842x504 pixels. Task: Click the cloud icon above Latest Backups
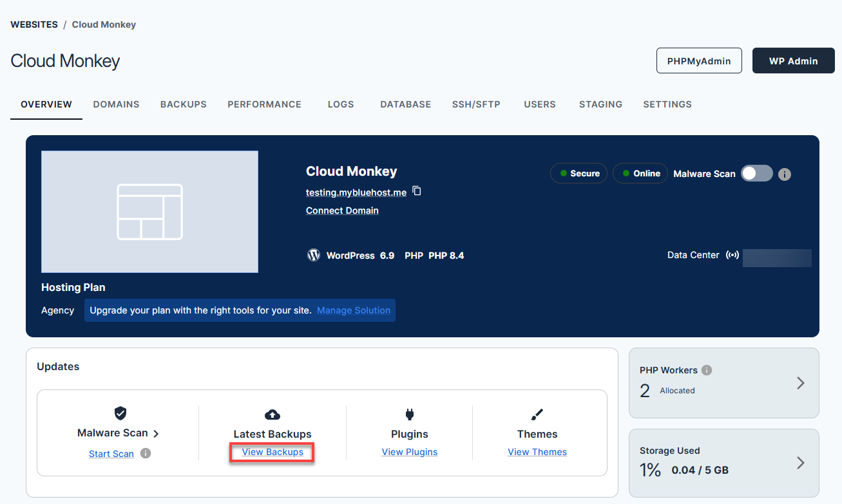(272, 413)
